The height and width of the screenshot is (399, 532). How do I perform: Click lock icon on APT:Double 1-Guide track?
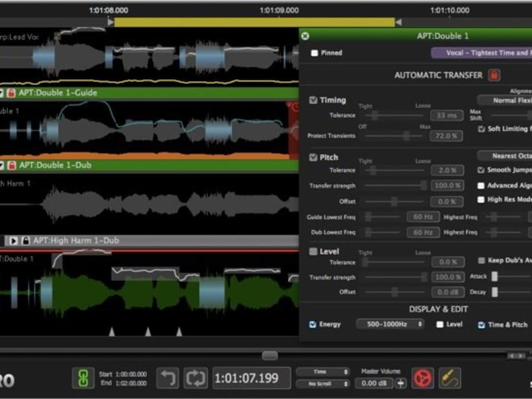11,93
